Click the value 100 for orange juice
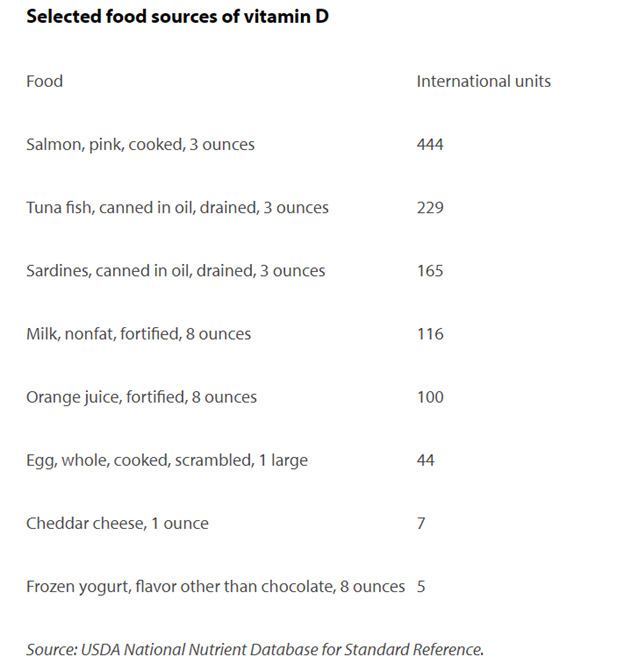 [430, 397]
